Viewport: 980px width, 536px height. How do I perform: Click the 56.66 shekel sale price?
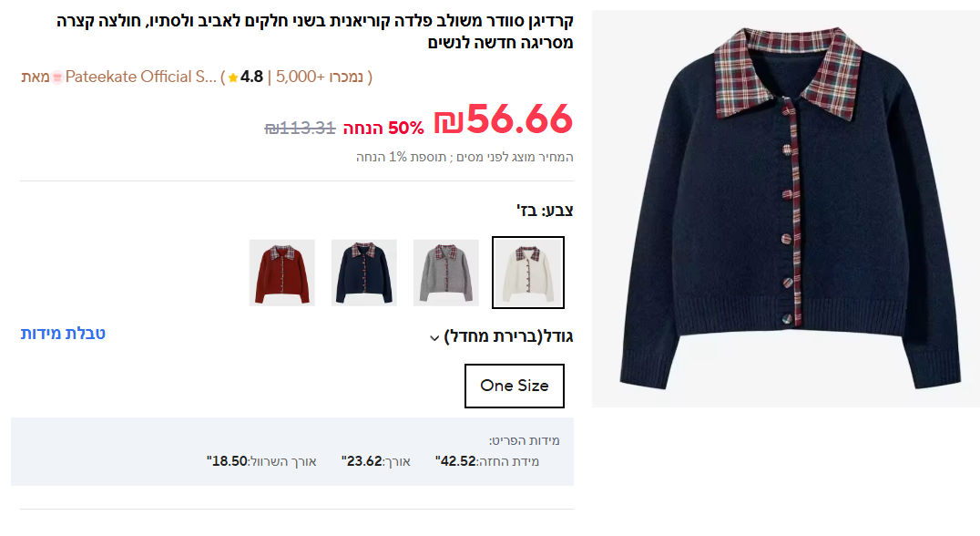503,119
